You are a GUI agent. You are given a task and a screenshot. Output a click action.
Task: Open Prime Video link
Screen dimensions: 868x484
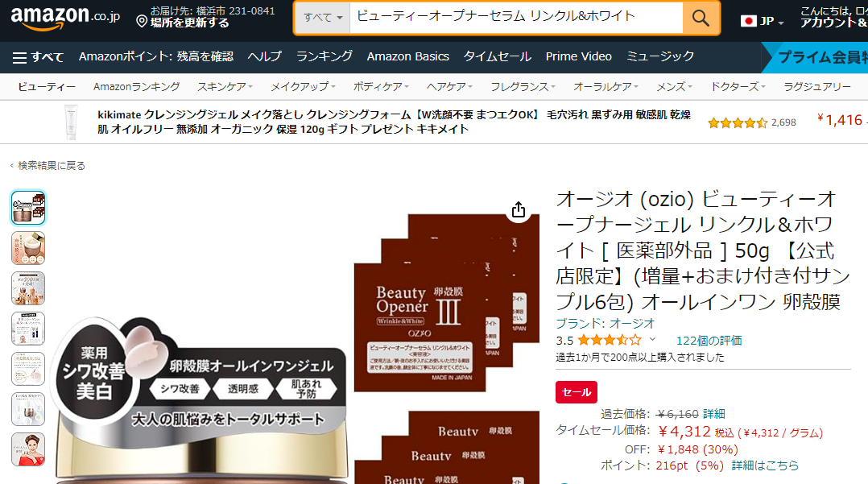click(578, 56)
